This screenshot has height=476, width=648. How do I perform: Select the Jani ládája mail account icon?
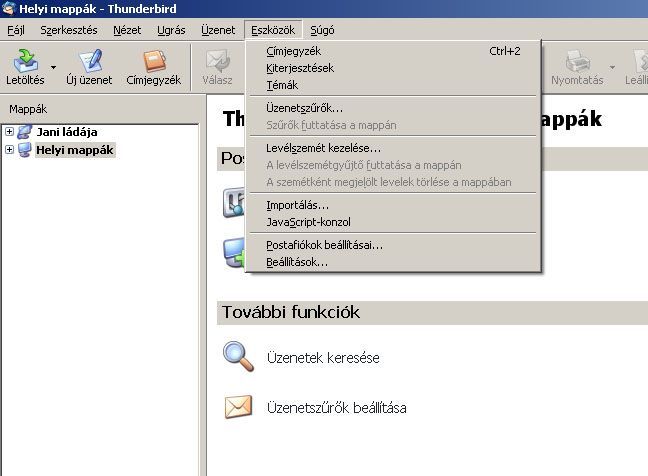click(x=24, y=132)
